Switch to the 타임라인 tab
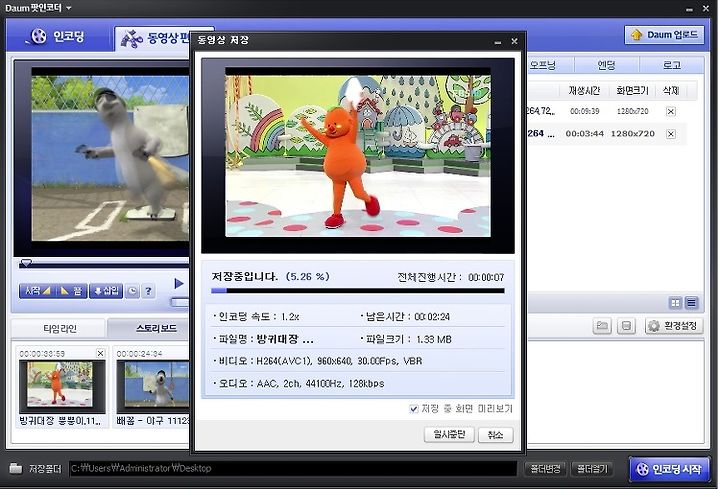Viewport: 720px width, 489px height. (59, 328)
